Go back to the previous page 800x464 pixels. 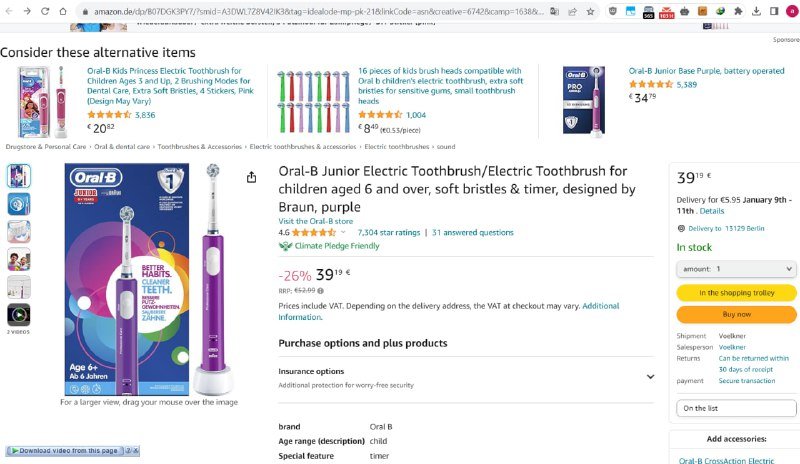click(x=7, y=11)
